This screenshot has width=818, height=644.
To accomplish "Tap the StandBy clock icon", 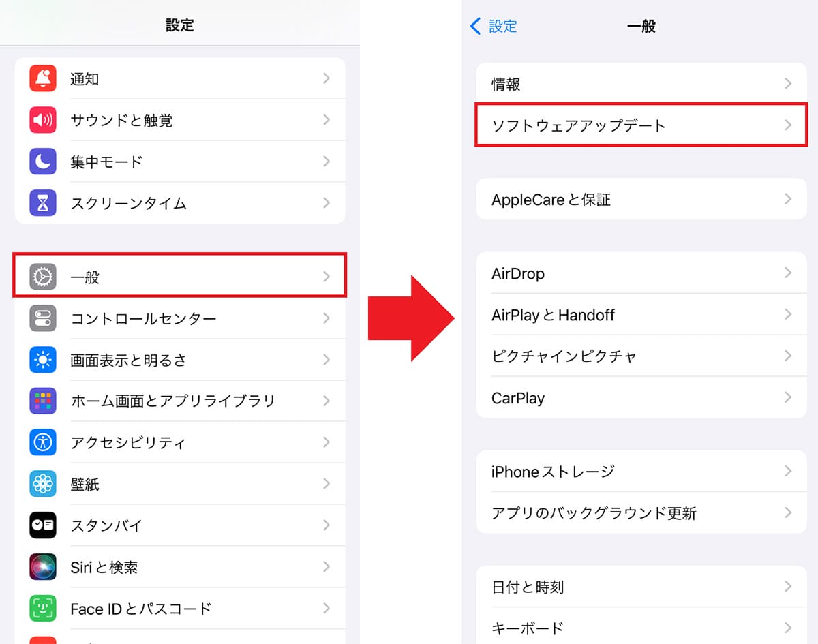I will (43, 525).
